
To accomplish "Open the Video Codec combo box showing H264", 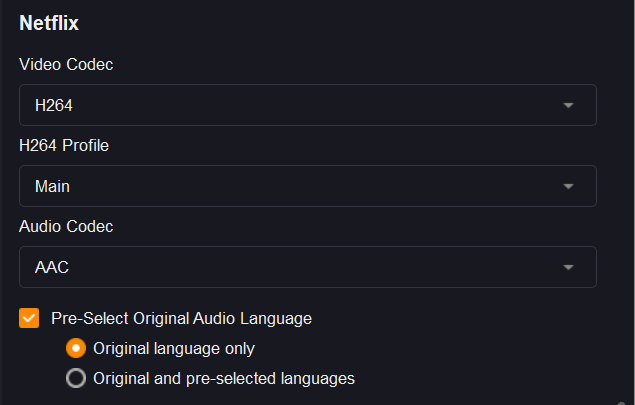I will (x=300, y=105).
